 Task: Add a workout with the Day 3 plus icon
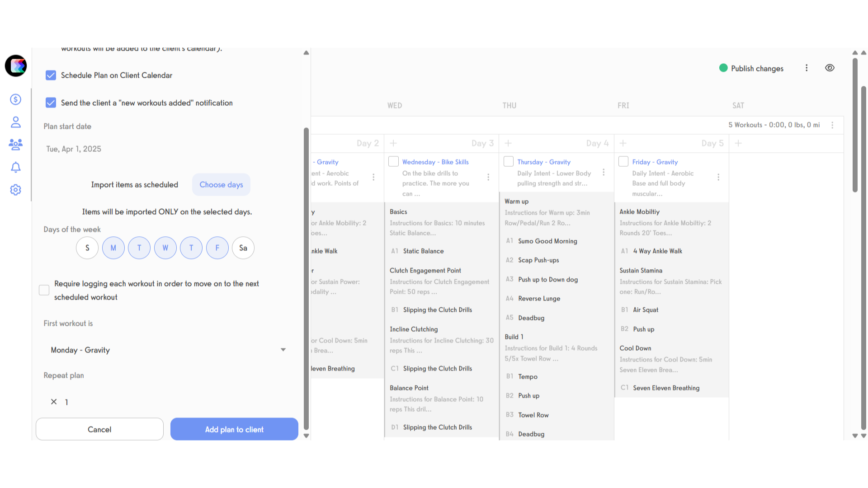393,143
